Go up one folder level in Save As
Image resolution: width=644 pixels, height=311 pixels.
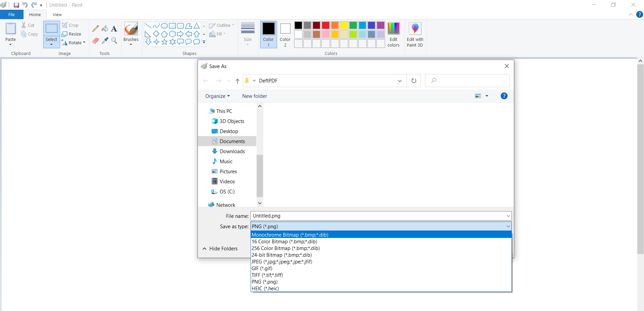[x=237, y=81]
